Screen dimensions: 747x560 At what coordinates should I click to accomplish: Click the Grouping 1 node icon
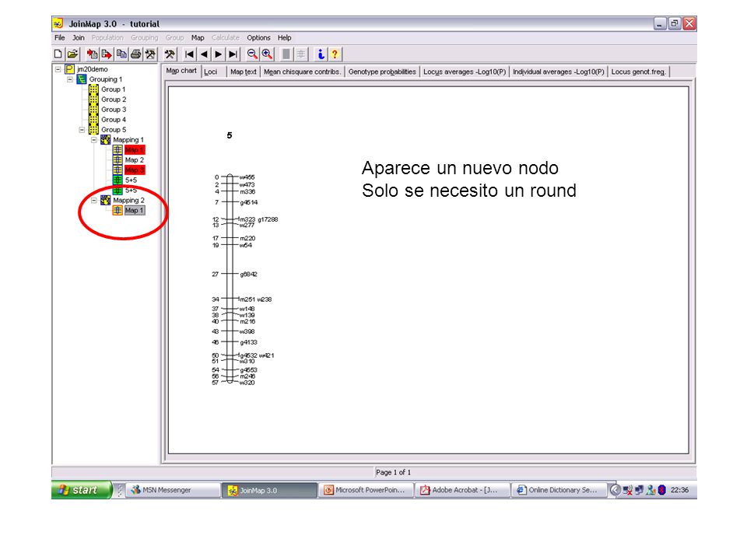pos(82,79)
